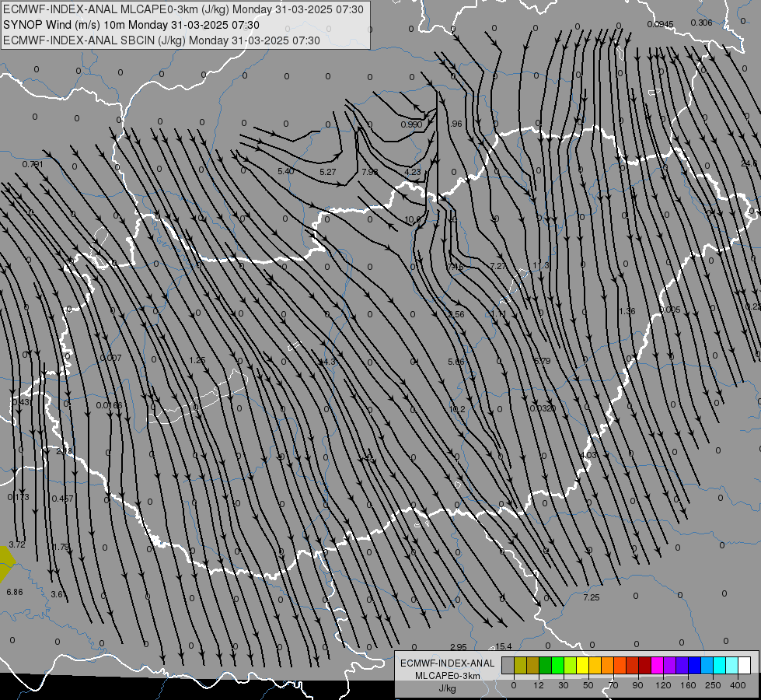Click the map value 3.72
This screenshot has height=700, width=761.
pos(17,545)
